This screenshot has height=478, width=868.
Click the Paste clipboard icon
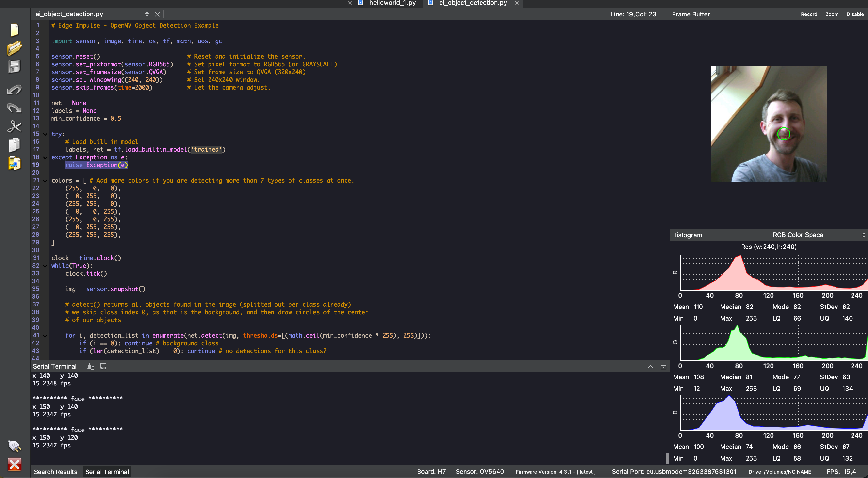coord(14,164)
